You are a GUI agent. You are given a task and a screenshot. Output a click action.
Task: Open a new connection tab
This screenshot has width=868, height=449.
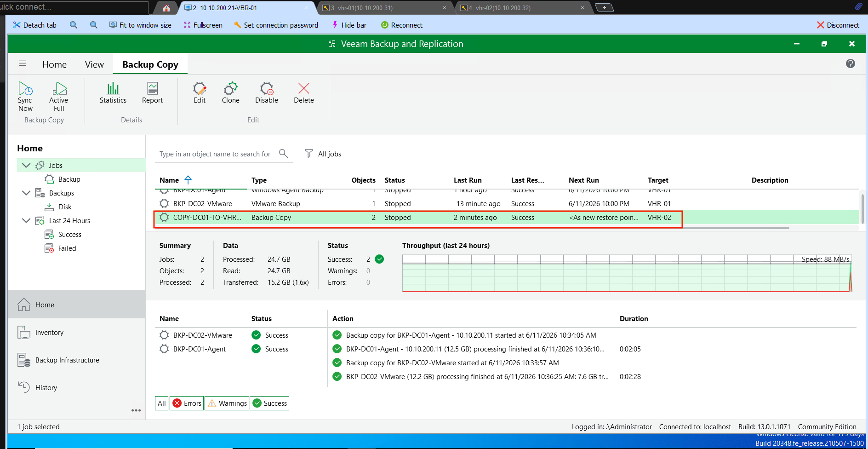tap(604, 7)
